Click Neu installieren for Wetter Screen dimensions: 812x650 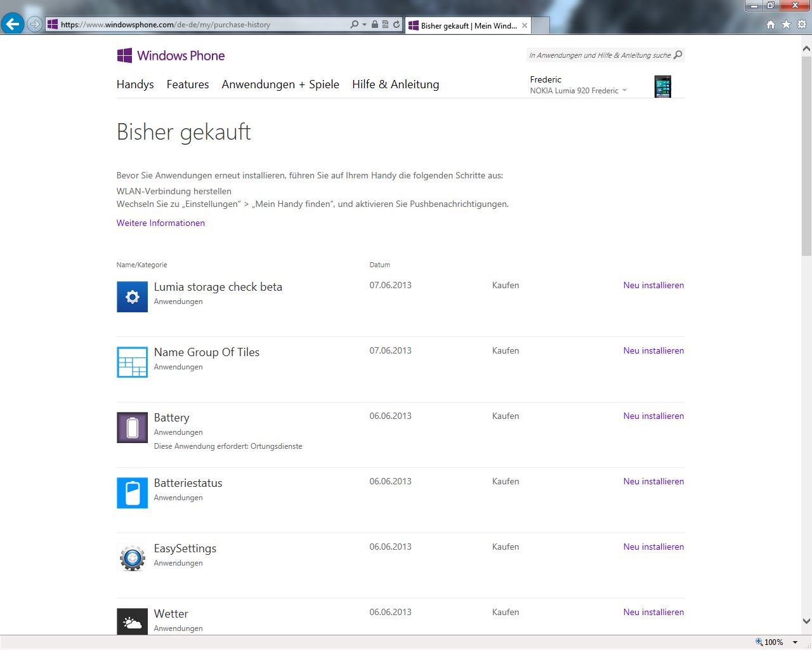653,612
